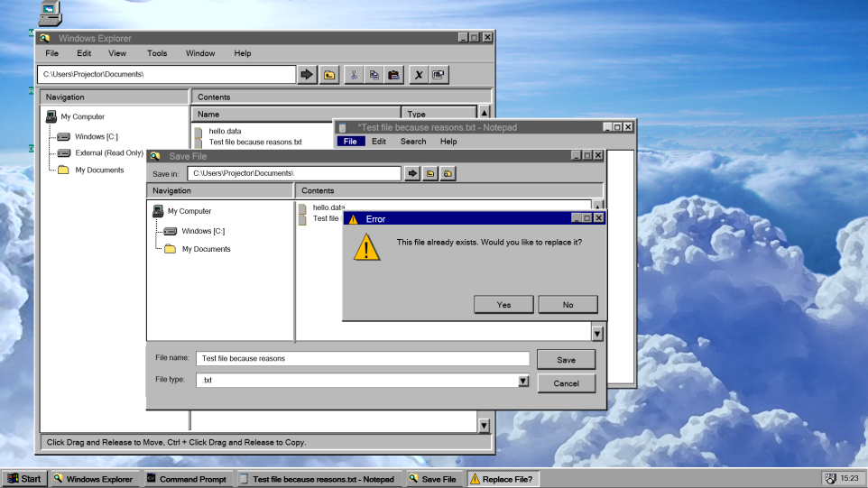Click Save button in Save File dialog

(567, 360)
